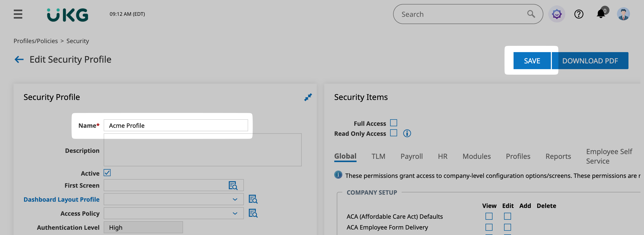Click Read Only Access info icon
The image size is (644, 235).
[407, 133]
